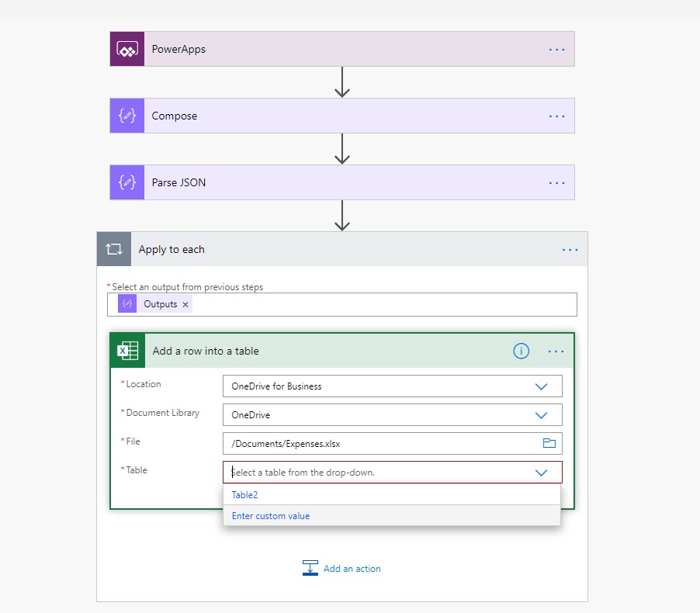
Task: Click the File path input field
Action: point(380,444)
